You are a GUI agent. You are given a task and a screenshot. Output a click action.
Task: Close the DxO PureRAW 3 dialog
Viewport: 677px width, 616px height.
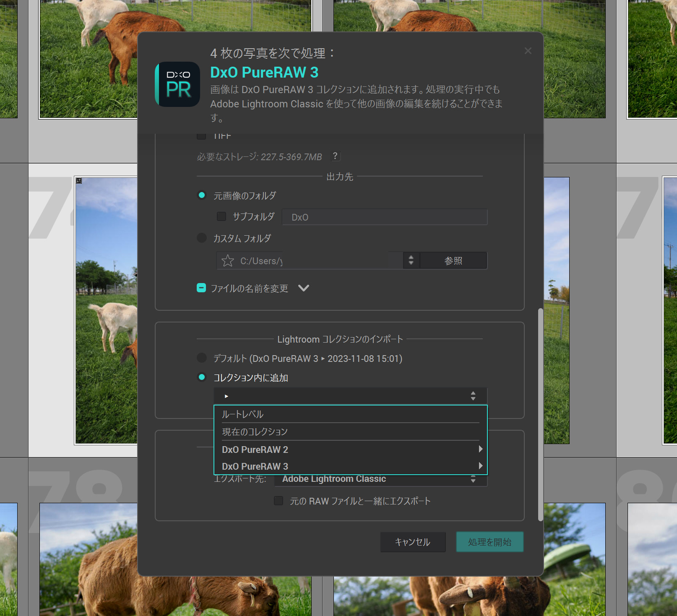point(528,51)
